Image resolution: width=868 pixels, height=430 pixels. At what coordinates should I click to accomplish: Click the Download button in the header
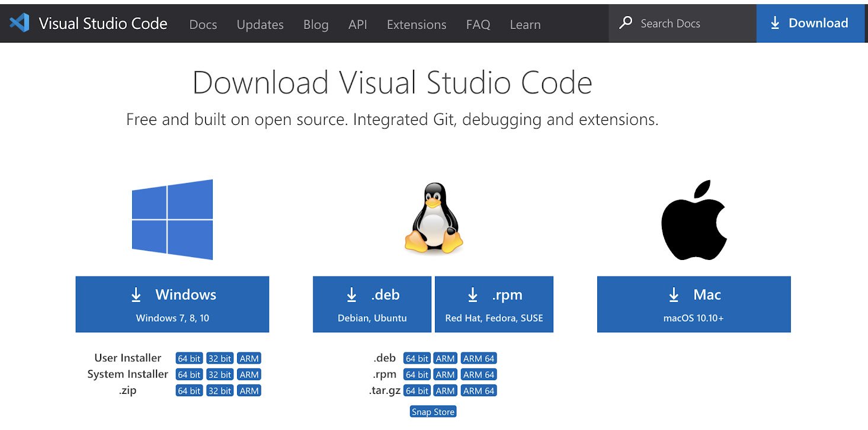point(811,23)
